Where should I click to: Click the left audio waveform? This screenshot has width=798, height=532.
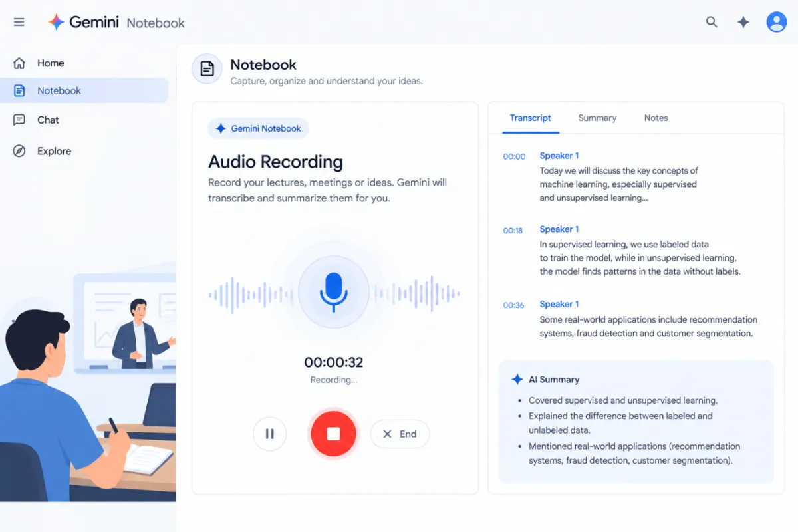(250, 294)
